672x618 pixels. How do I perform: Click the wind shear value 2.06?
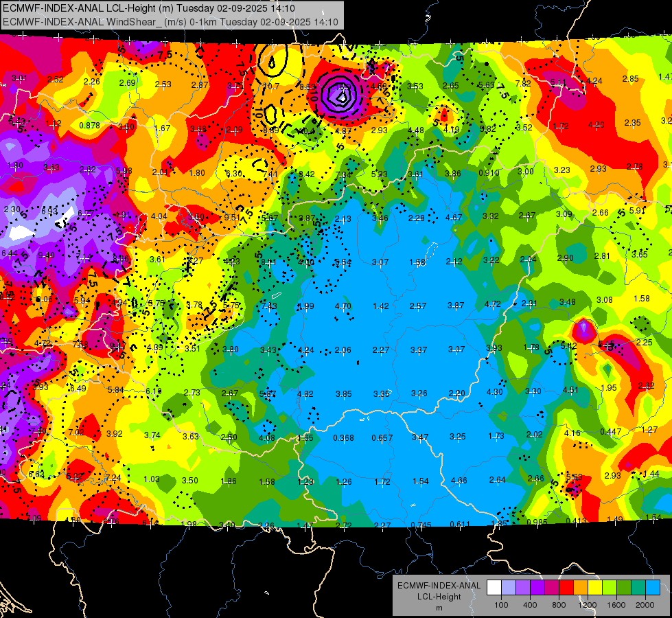(343, 350)
